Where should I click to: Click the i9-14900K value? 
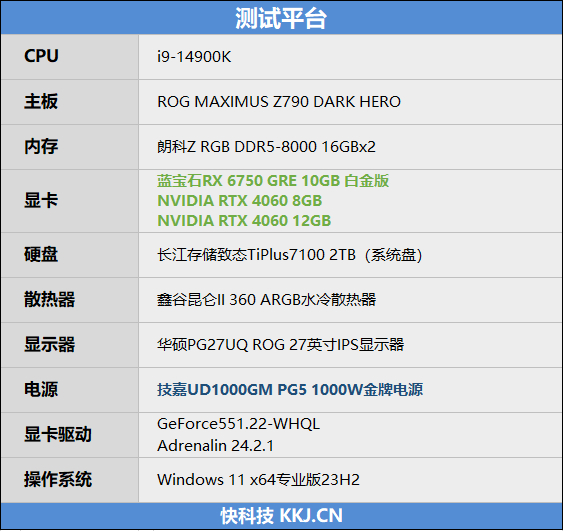point(194,57)
